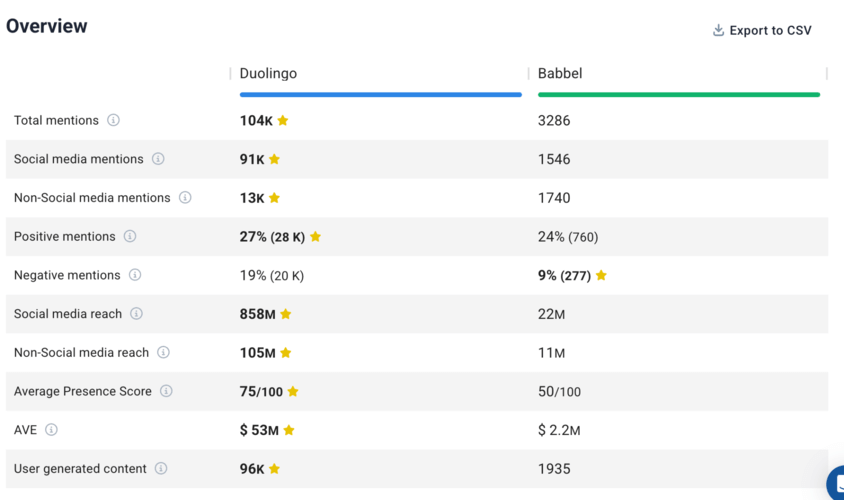Click Duolingo's 27% (28 K) positive value

point(272,237)
